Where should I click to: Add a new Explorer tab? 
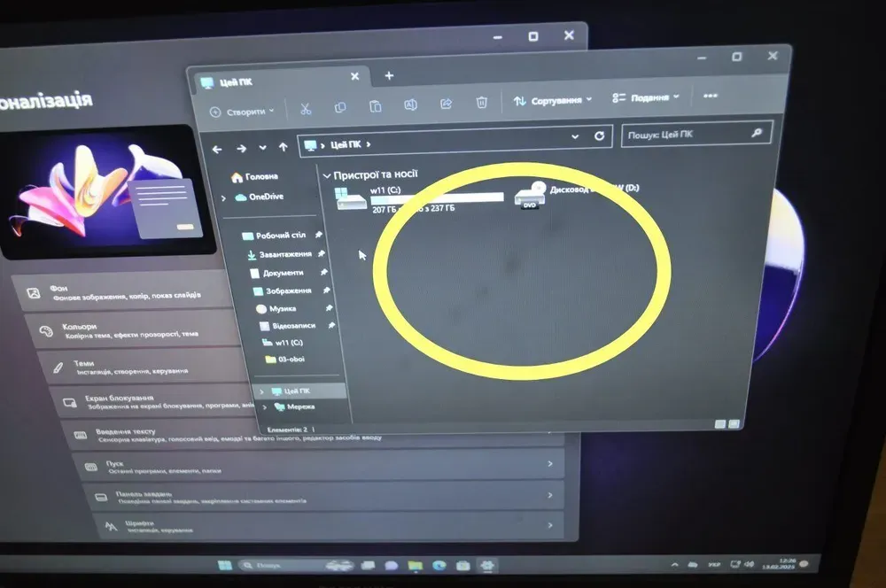(389, 76)
